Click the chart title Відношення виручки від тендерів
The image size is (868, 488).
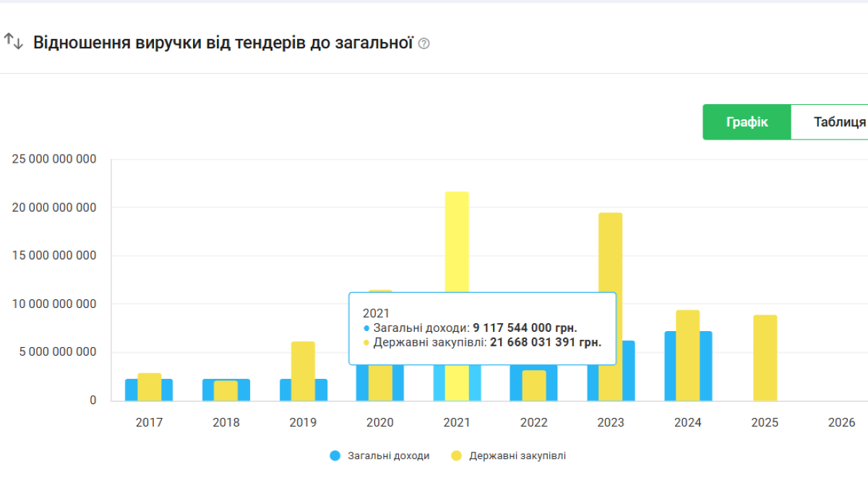point(223,43)
